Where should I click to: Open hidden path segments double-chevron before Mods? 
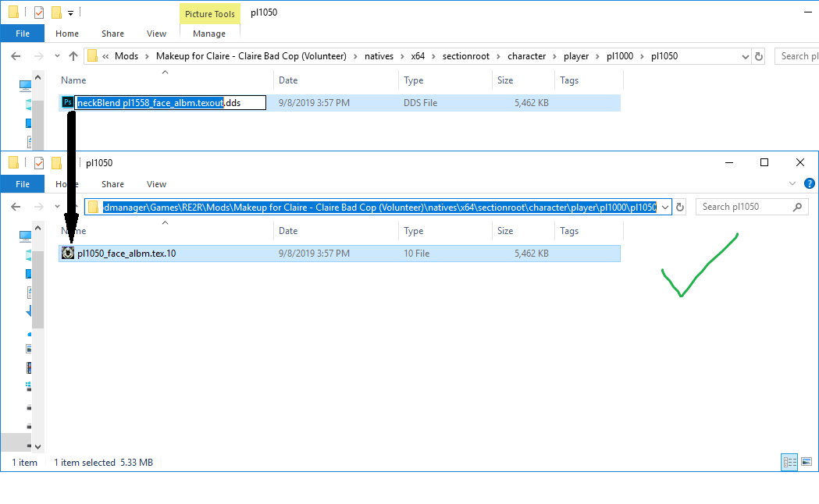click(x=105, y=56)
